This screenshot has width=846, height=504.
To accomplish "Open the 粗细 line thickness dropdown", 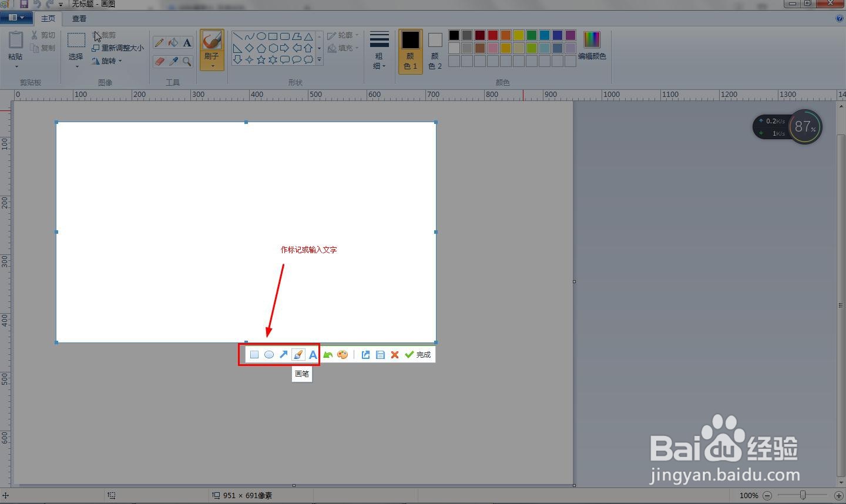I will point(379,51).
